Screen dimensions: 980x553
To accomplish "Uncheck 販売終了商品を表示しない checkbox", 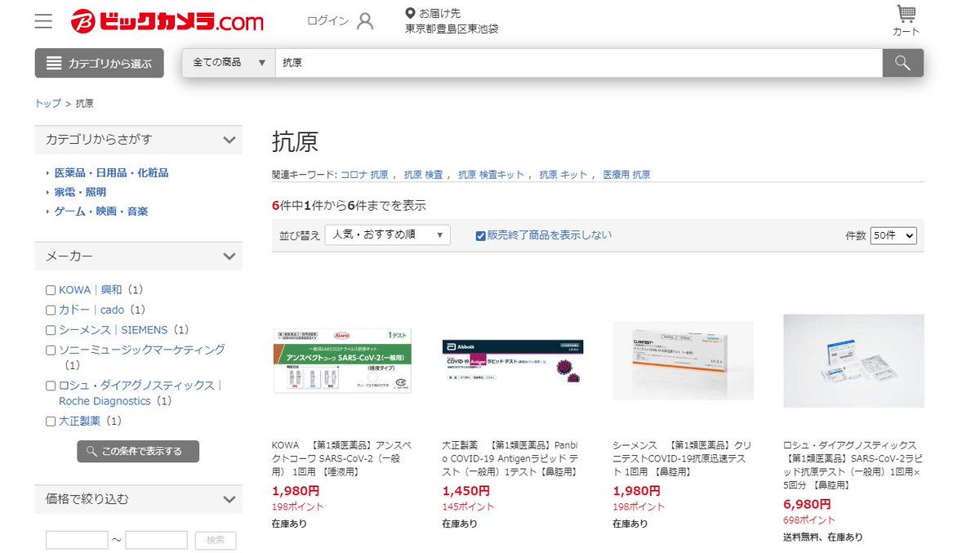I will coord(481,235).
